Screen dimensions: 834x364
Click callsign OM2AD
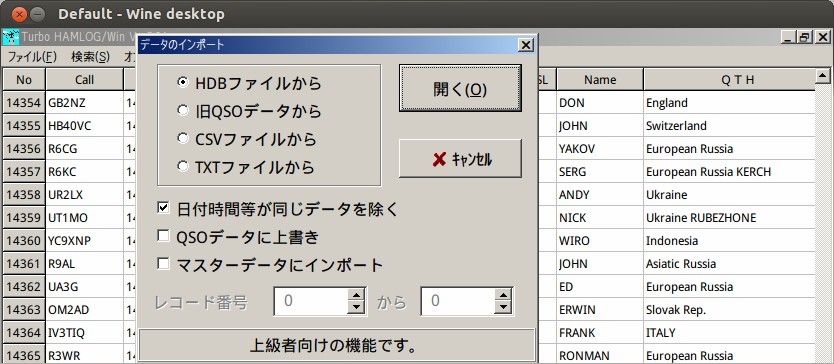click(x=85, y=310)
